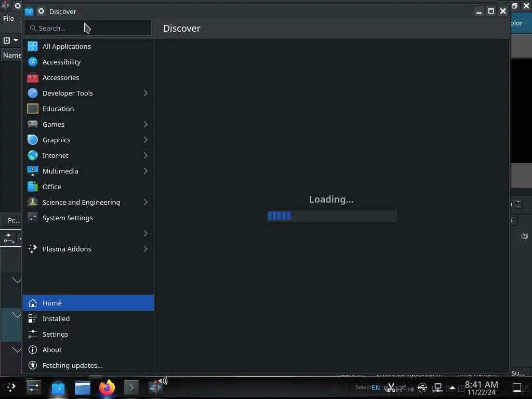Select the Games gamepad icon
This screenshot has height=399, width=532.
(33, 124)
